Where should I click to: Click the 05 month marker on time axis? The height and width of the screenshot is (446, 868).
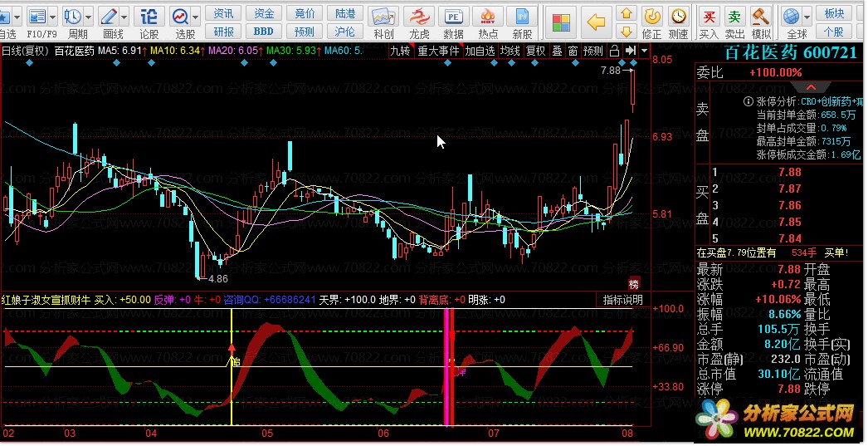click(x=267, y=434)
